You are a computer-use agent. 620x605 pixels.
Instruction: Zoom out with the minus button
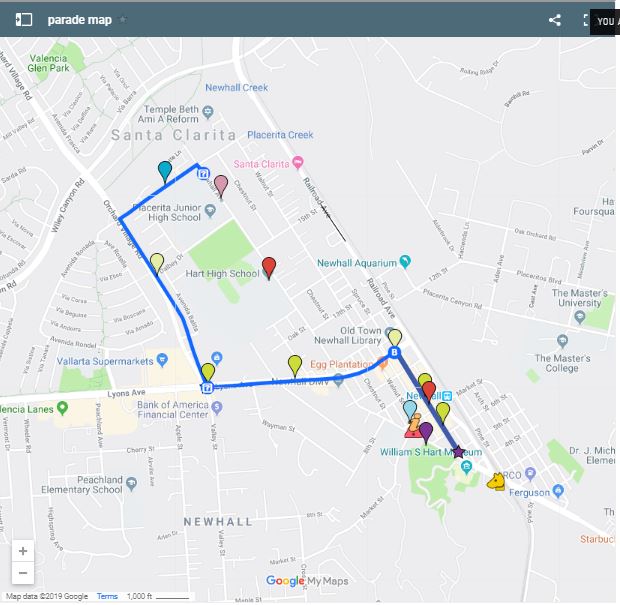coord(23,573)
